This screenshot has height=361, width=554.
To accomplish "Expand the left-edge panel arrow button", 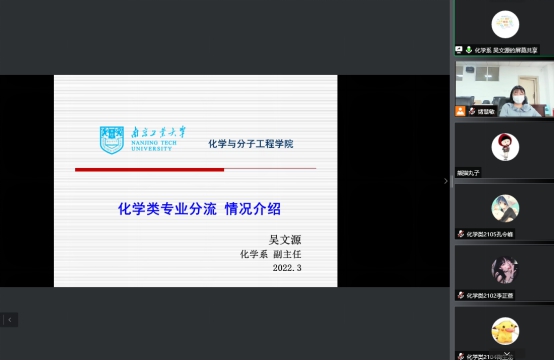I will 9,320.
